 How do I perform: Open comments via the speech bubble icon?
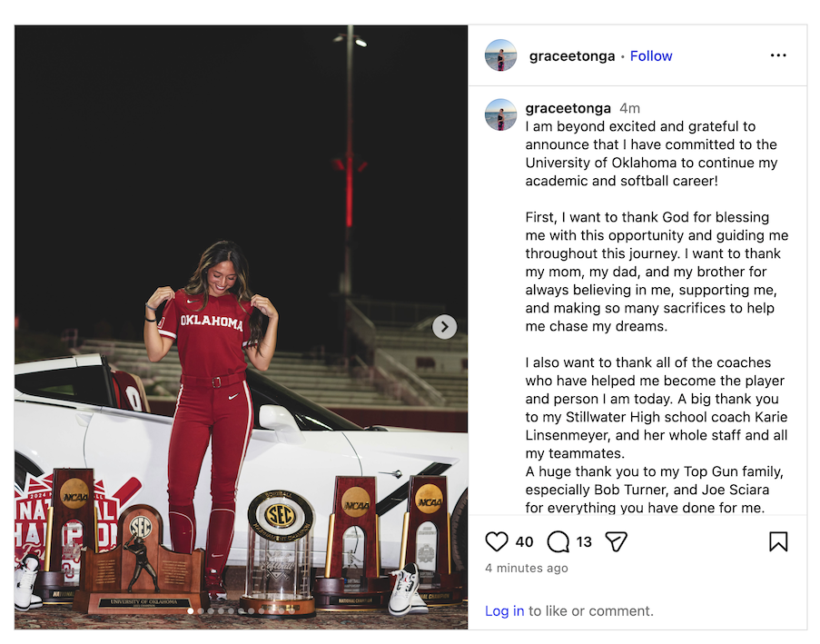point(558,541)
